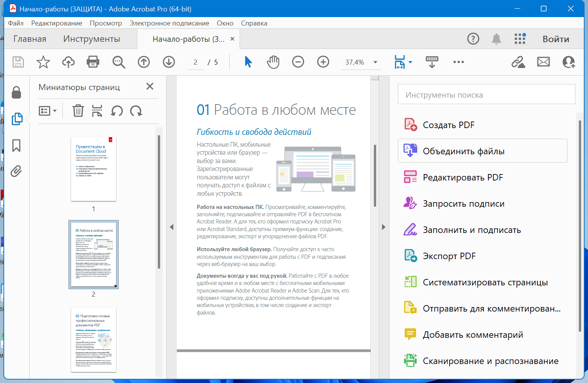This screenshot has height=383, width=588.
Task: Upload the file to cloud storage
Action: coord(68,62)
